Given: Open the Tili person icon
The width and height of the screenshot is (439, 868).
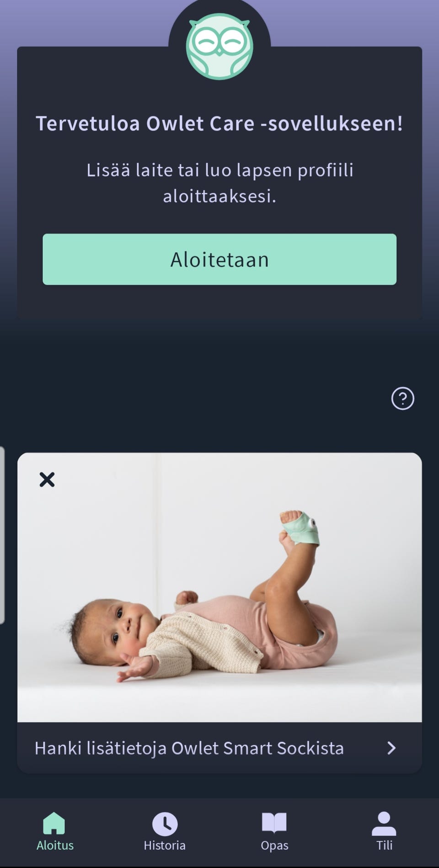Looking at the screenshot, I should [x=384, y=824].
